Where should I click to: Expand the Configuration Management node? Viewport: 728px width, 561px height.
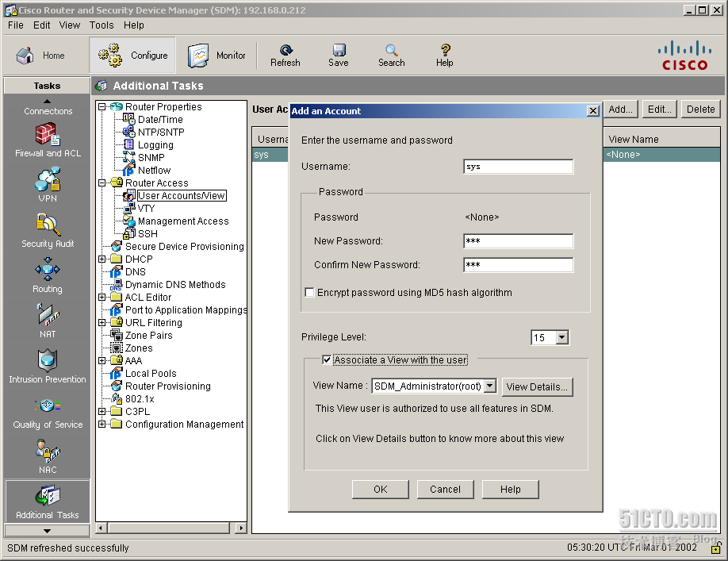102,424
